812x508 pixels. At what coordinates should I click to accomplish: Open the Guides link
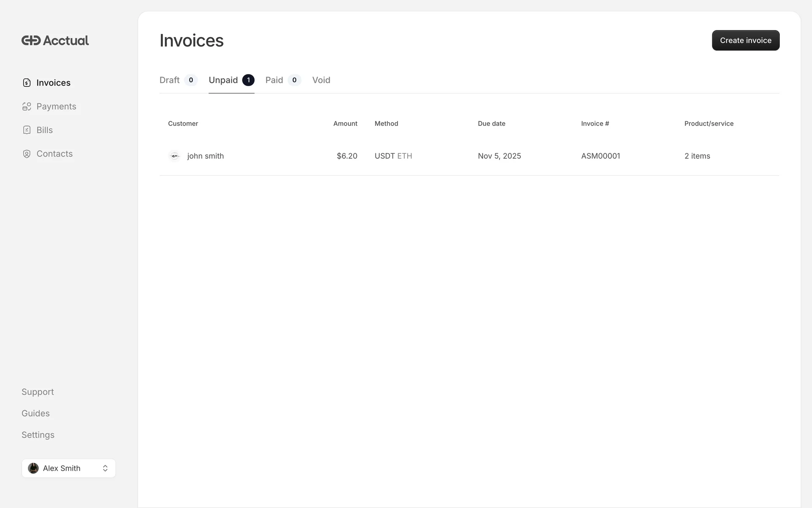click(x=36, y=414)
